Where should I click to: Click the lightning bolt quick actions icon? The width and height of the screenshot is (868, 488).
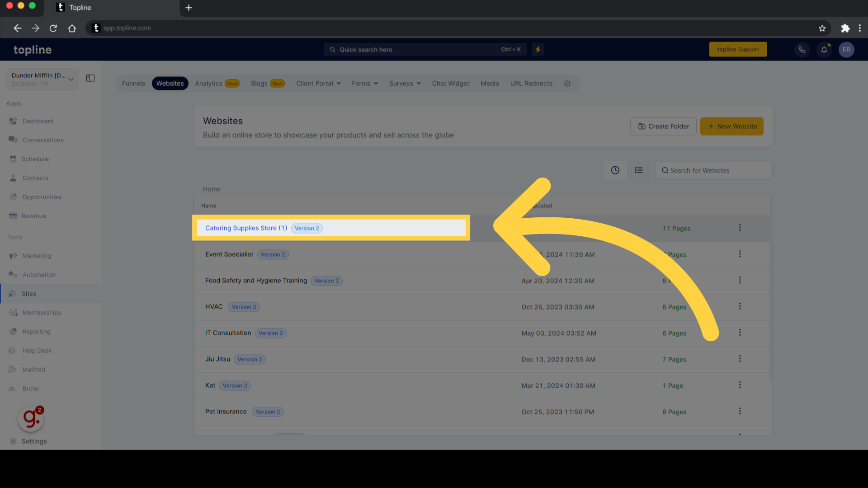coord(538,50)
